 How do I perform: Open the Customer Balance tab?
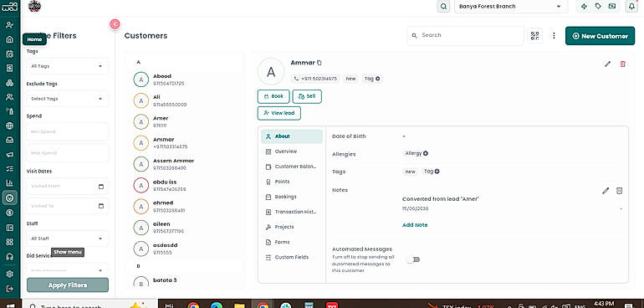pos(292,167)
